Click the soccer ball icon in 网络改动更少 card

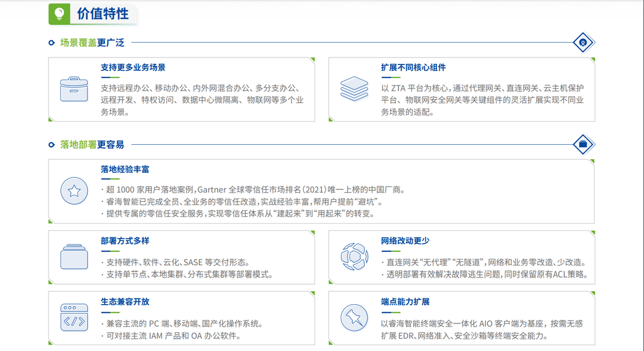coord(354,257)
